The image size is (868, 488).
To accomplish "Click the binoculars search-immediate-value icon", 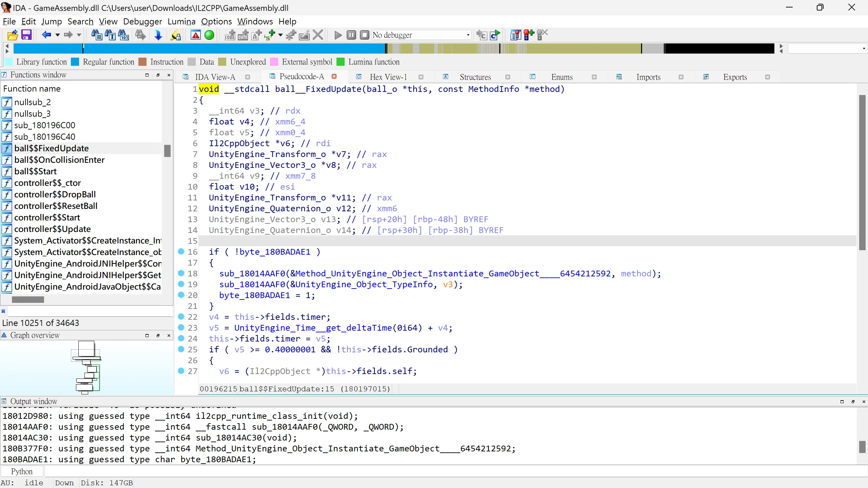I will pyautogui.click(x=97, y=35).
